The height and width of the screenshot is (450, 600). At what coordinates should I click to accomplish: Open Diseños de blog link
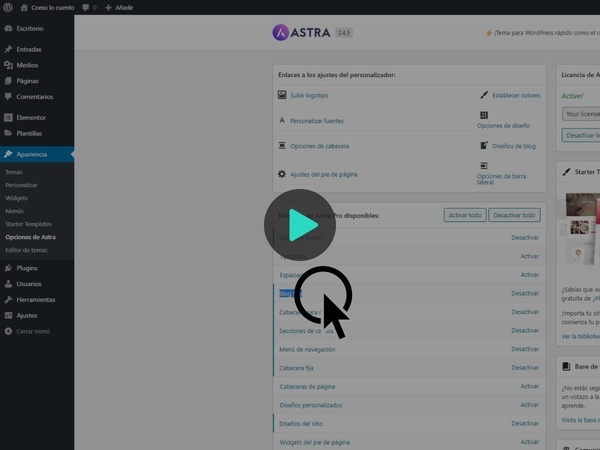pos(514,146)
